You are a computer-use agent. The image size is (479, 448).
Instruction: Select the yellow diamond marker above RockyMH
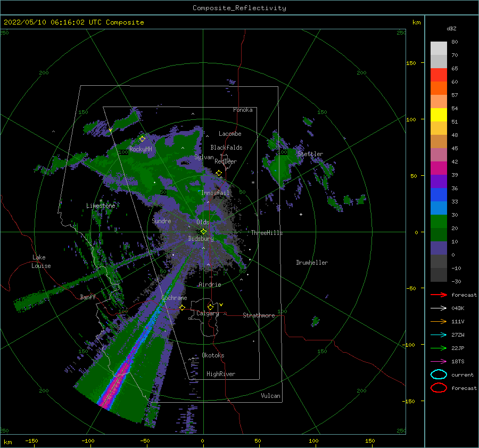pos(142,139)
